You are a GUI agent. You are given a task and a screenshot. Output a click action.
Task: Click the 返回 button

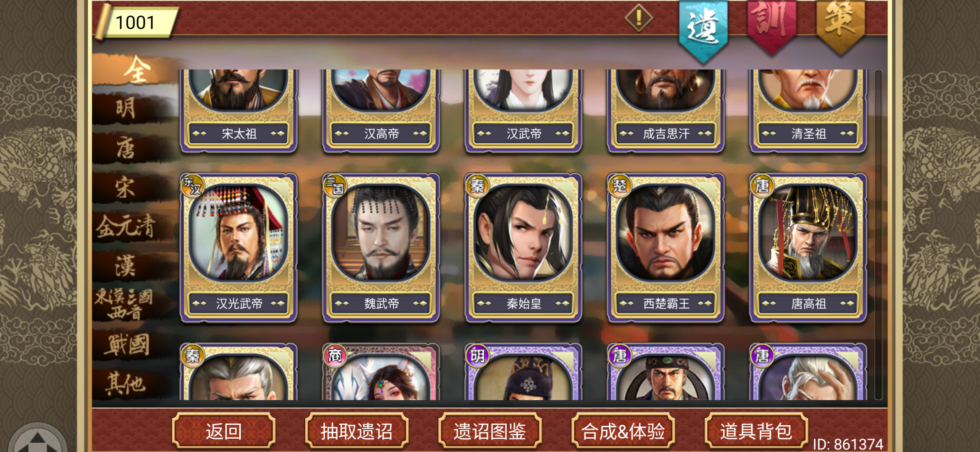[224, 431]
